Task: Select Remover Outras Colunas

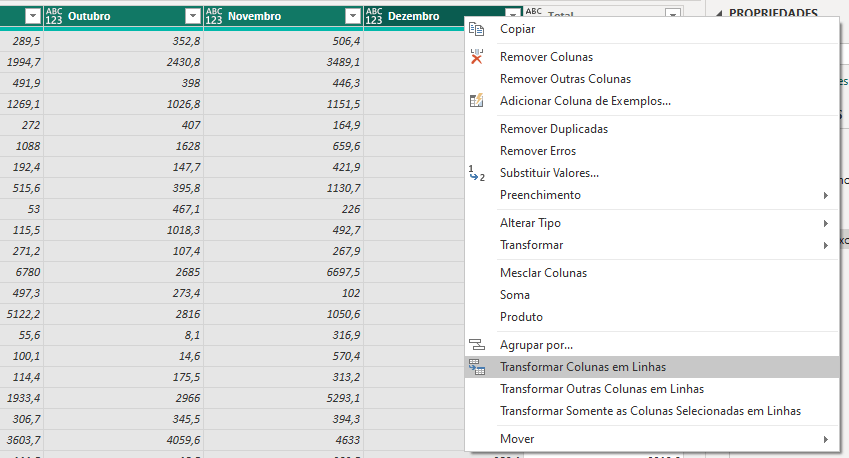Action: (652, 79)
